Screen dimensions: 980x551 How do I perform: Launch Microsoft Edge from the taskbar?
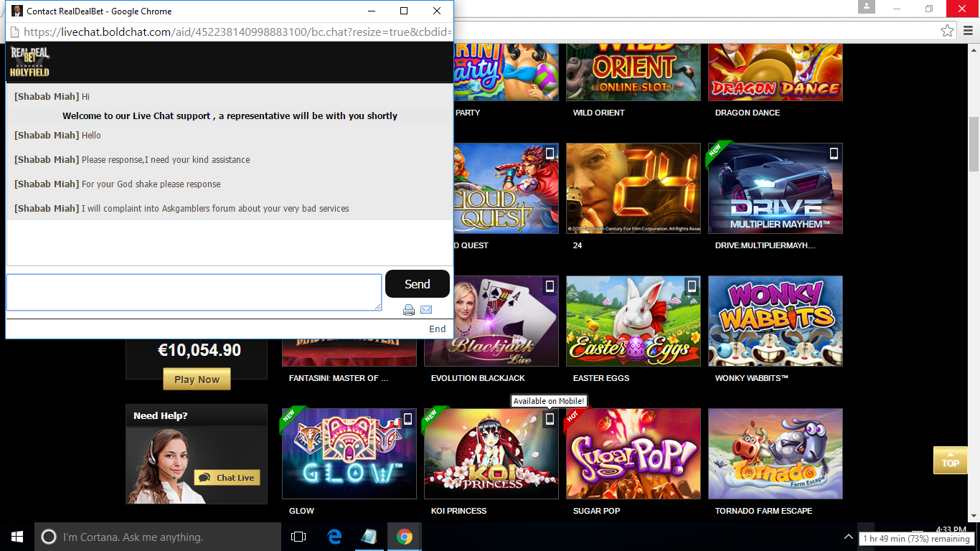click(334, 537)
